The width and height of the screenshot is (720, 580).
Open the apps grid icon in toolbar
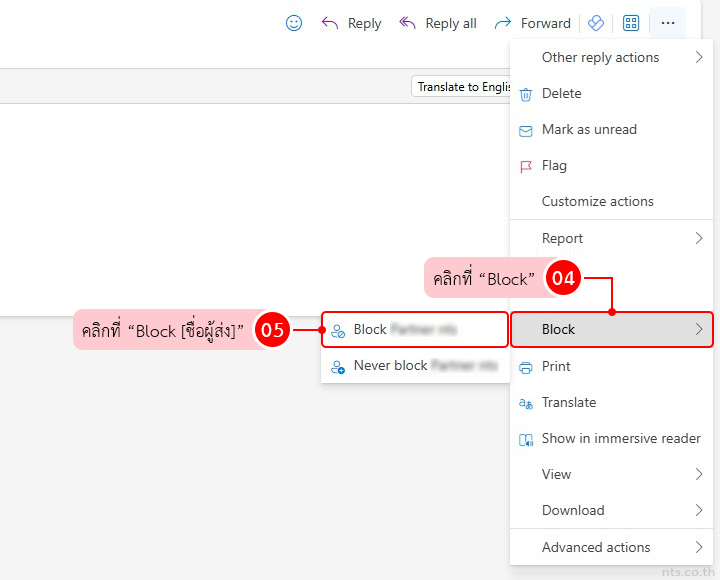pos(631,23)
